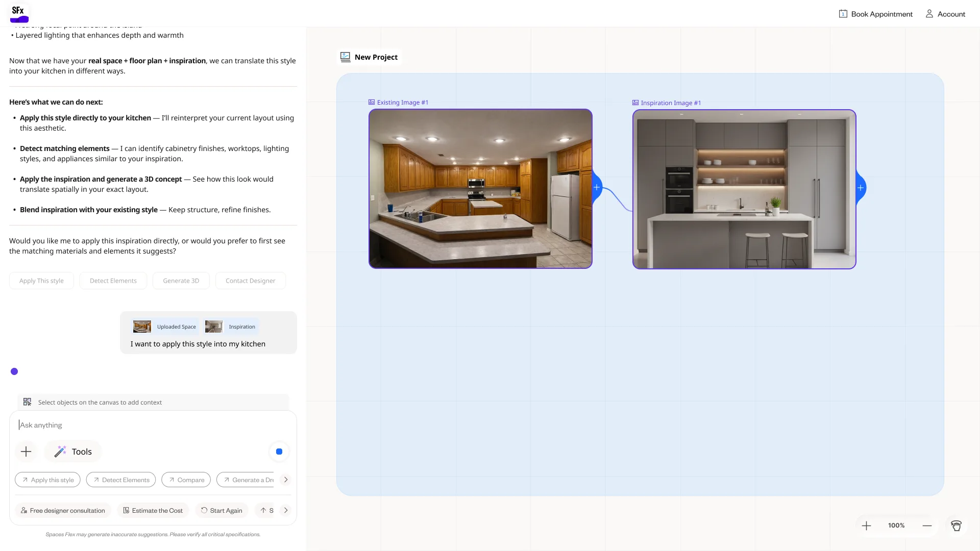Click the Inspiration Image #1 label
This screenshot has height=551, width=980.
click(667, 103)
